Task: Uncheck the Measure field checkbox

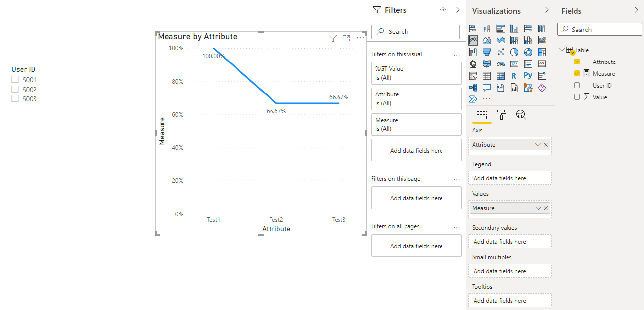Action: click(577, 73)
